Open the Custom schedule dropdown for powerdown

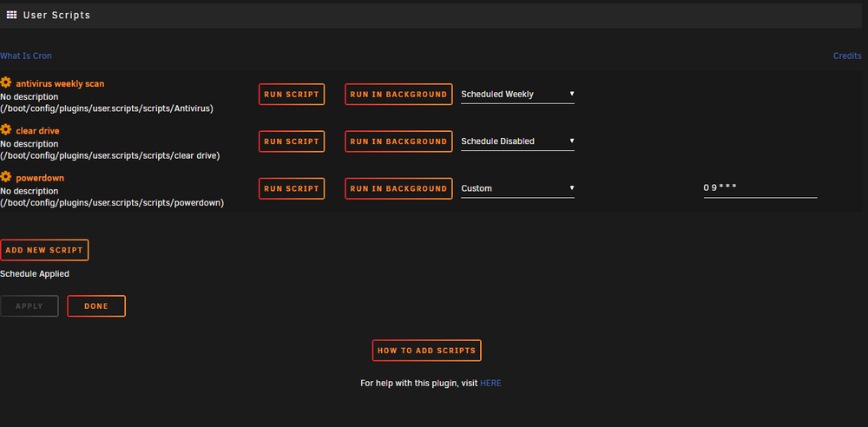point(517,188)
